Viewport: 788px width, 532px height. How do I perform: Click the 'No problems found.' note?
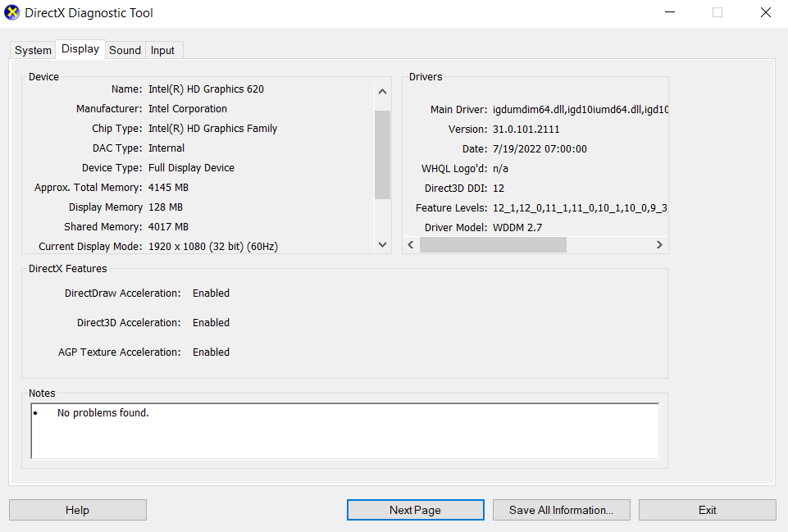[x=103, y=413]
